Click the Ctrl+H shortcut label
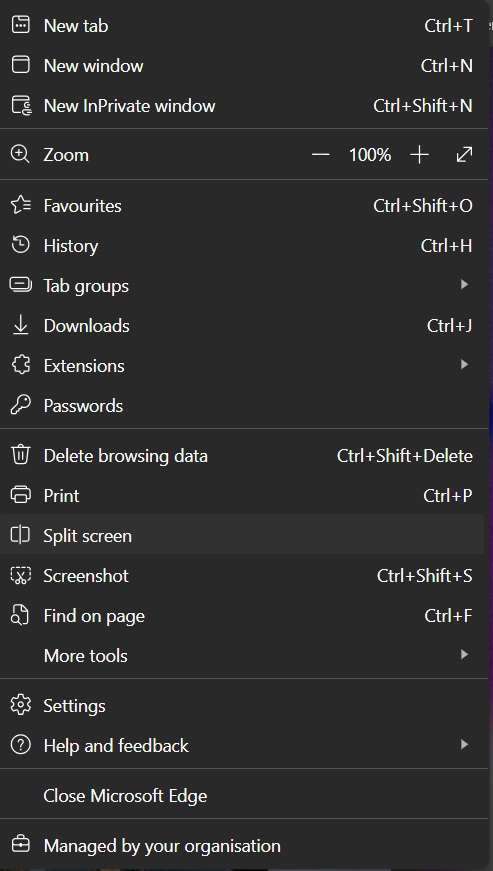 pyautogui.click(x=447, y=246)
